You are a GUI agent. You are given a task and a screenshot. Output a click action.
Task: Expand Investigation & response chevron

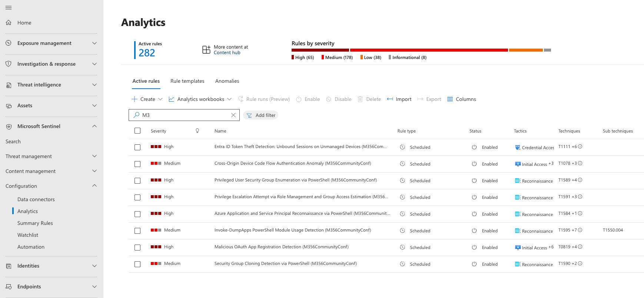[94, 64]
